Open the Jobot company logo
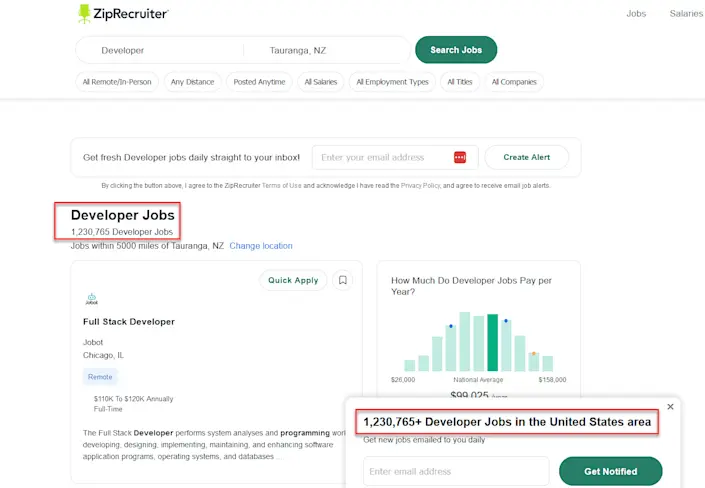The image size is (705, 488). coord(92,299)
